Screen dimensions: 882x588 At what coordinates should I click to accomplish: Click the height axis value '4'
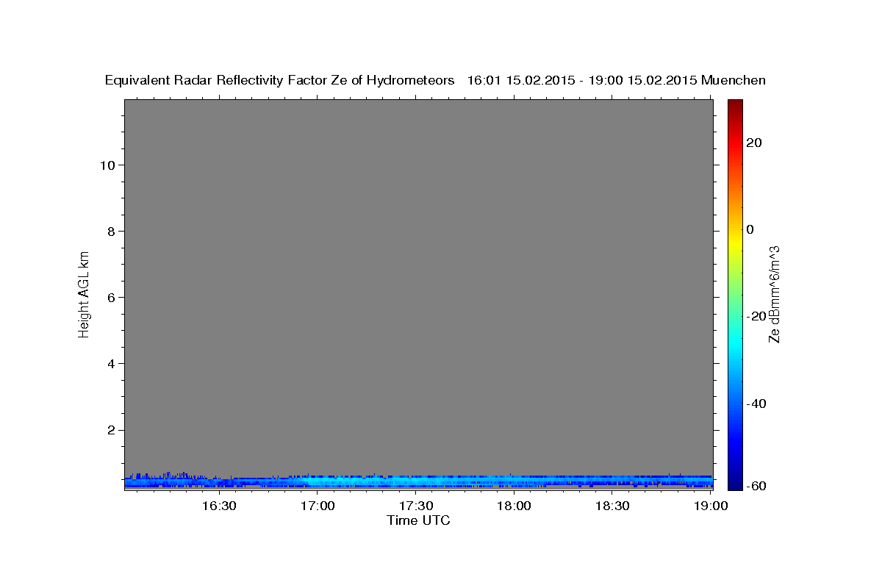coord(110,364)
